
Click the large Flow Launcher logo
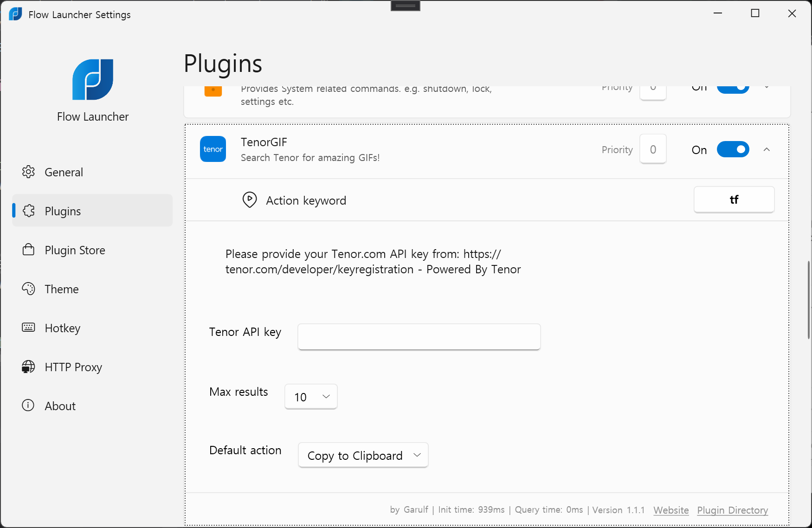tap(93, 79)
